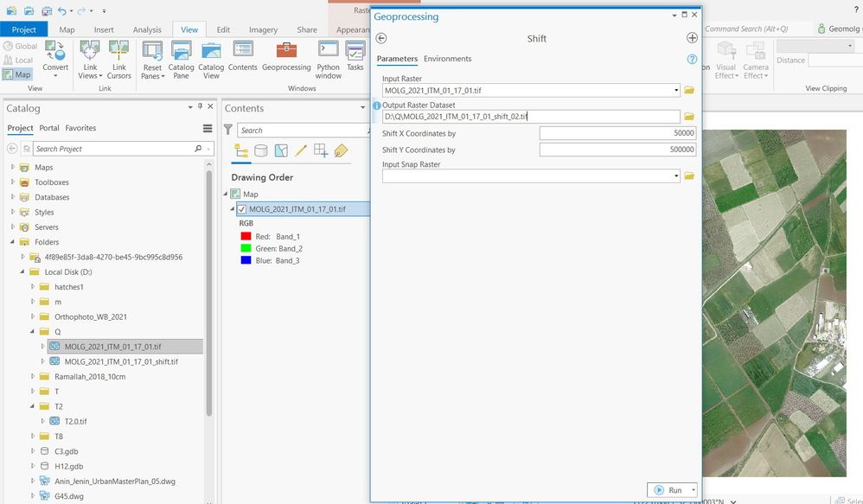Viewport: 863px width, 504px height.
Task: Select List By Editing pencil icon
Action: (301, 150)
